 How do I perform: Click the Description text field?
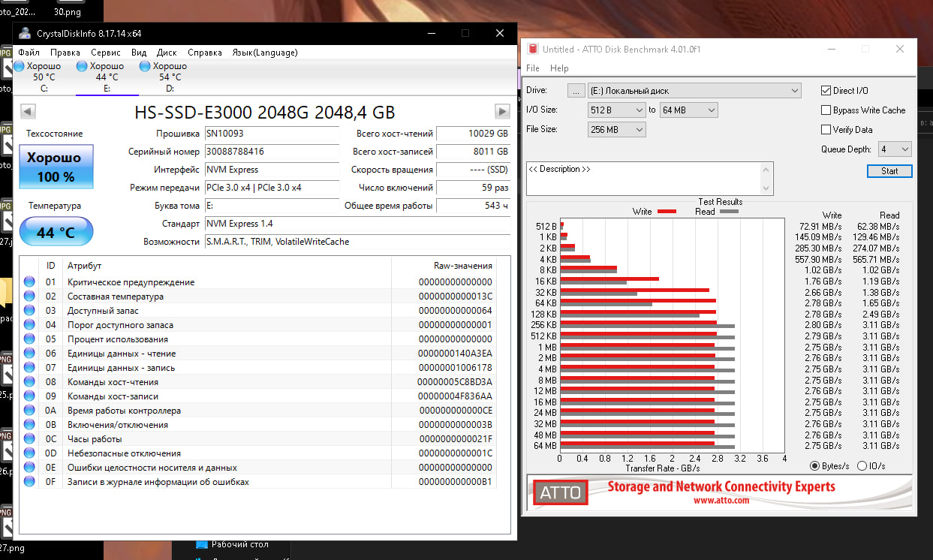[x=650, y=179]
